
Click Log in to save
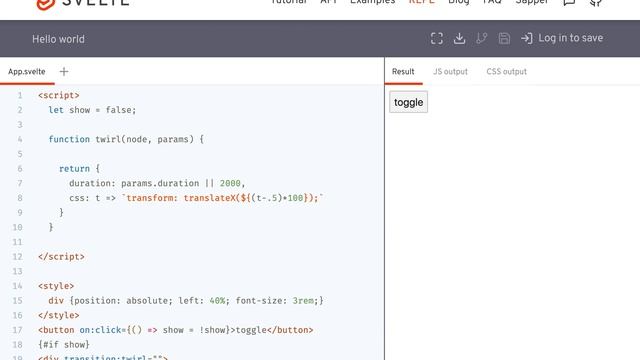tap(570, 38)
